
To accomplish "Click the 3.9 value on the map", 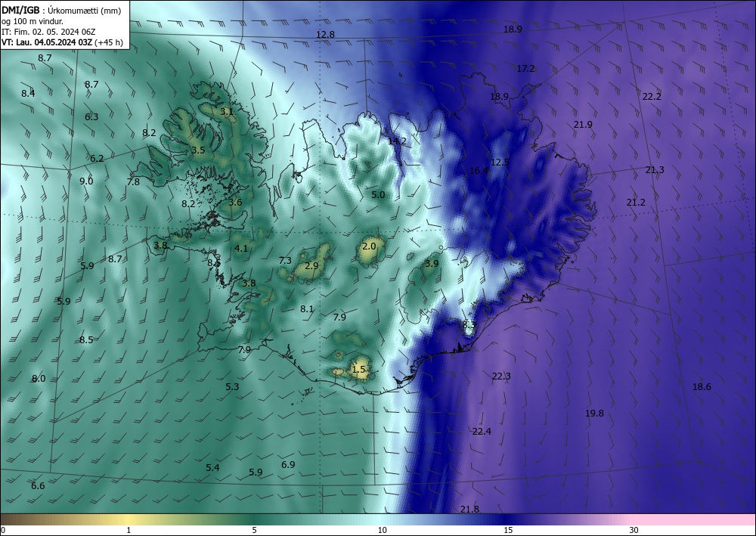I will 432,263.
